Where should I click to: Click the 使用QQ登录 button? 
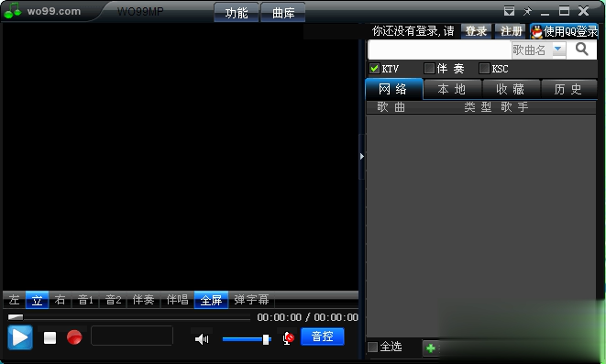tap(564, 31)
